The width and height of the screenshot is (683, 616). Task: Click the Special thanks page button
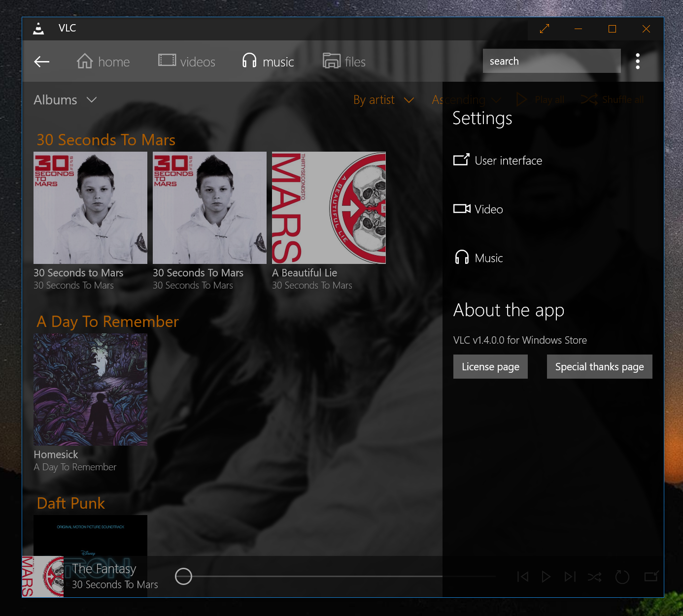click(599, 366)
